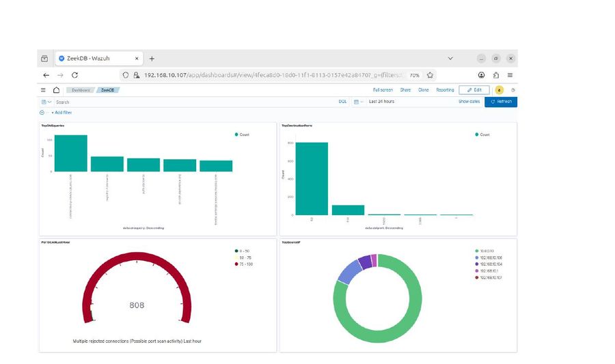Bookmark page with the star icon

(430, 75)
